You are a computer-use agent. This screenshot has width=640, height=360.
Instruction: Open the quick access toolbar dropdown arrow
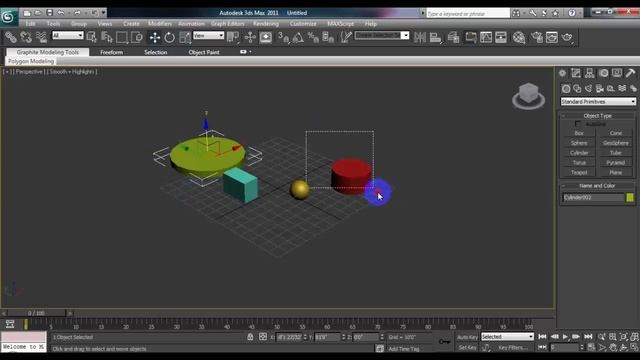(103, 13)
